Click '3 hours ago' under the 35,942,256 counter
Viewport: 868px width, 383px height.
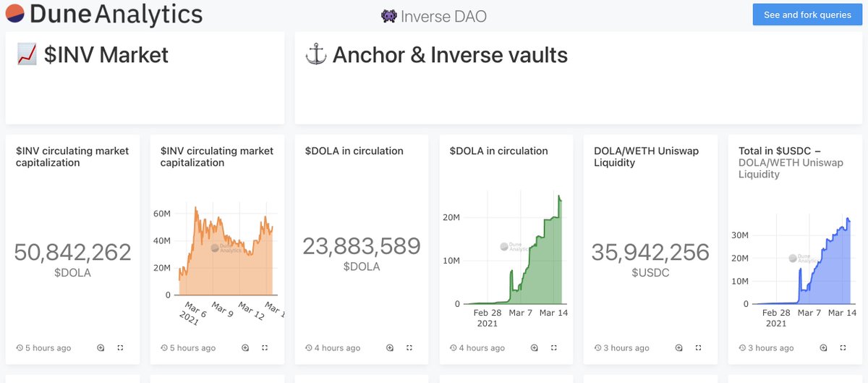point(622,348)
